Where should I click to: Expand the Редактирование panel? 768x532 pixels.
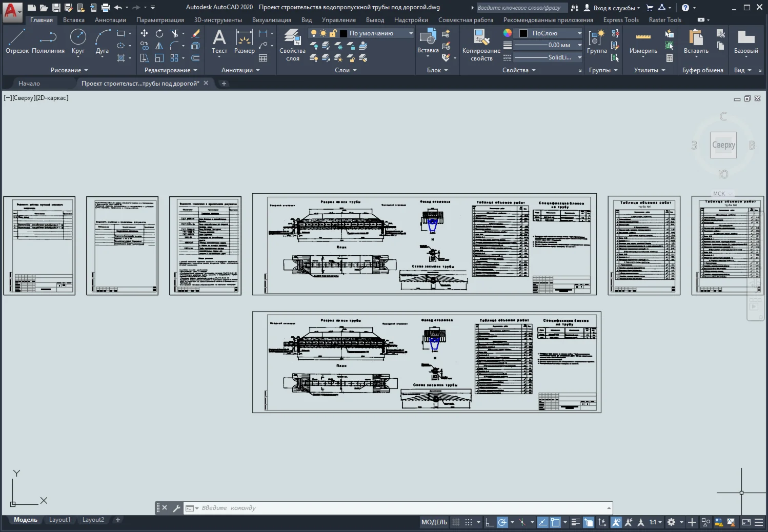tap(171, 70)
